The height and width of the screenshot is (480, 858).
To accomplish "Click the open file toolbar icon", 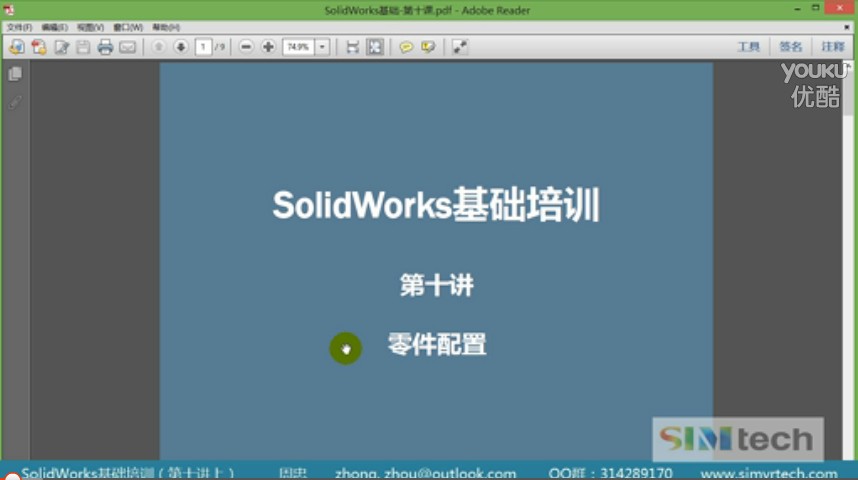I will pyautogui.click(x=16, y=47).
